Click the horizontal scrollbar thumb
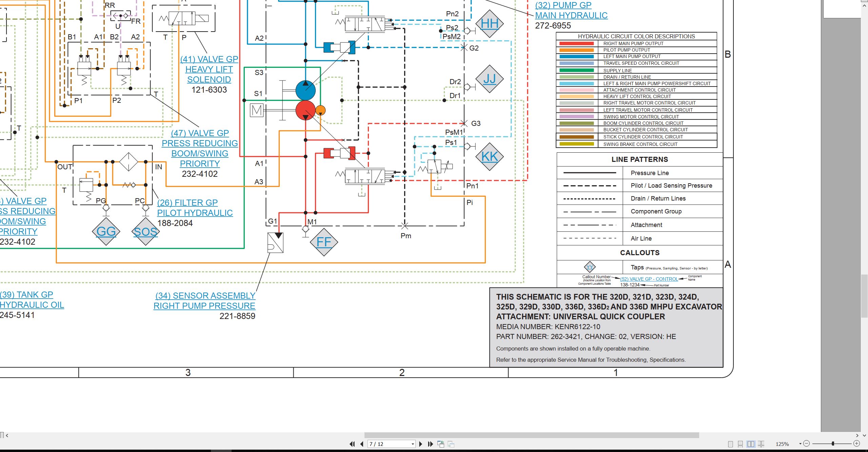 pos(532,435)
